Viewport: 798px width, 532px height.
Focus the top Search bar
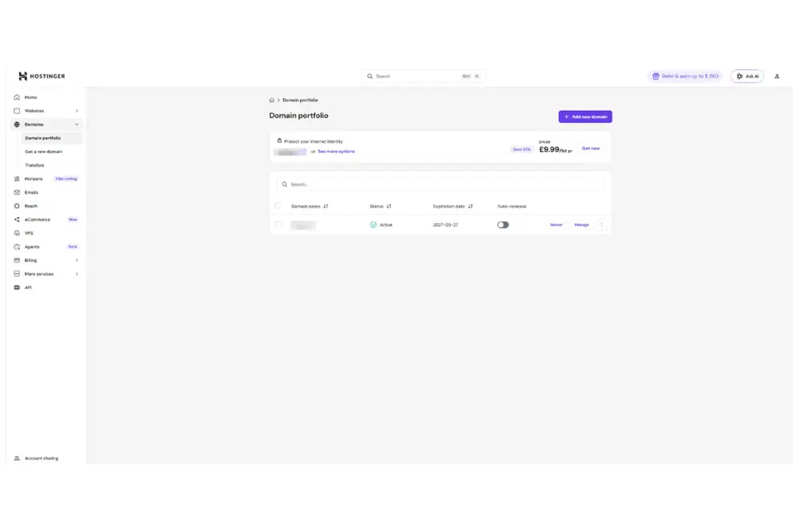coord(423,77)
